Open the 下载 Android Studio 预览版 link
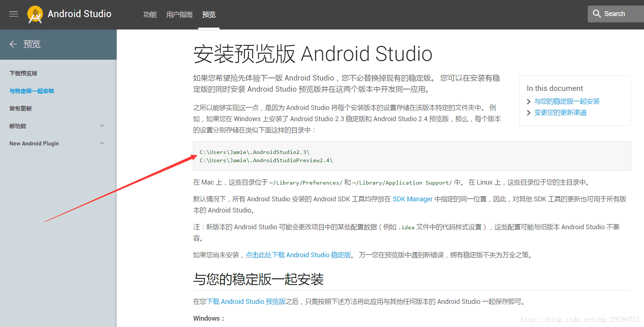Image resolution: width=644 pixels, height=327 pixels. [x=246, y=302]
